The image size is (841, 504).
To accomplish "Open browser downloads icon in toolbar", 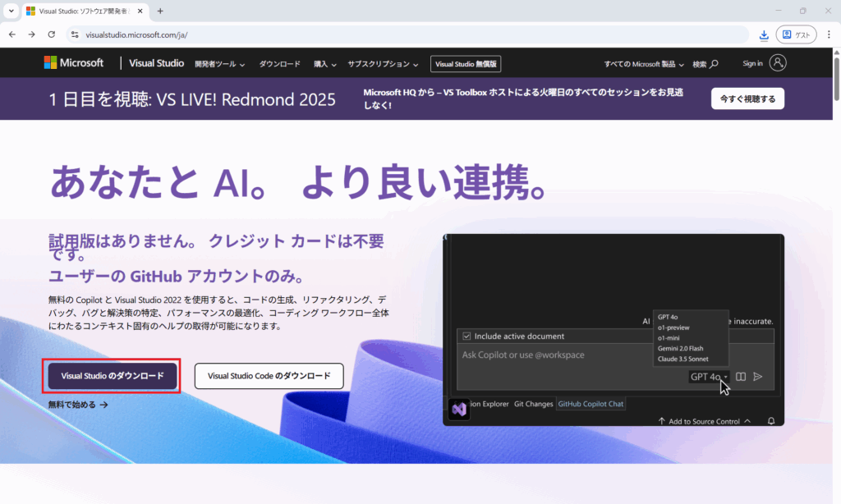I will pyautogui.click(x=764, y=34).
